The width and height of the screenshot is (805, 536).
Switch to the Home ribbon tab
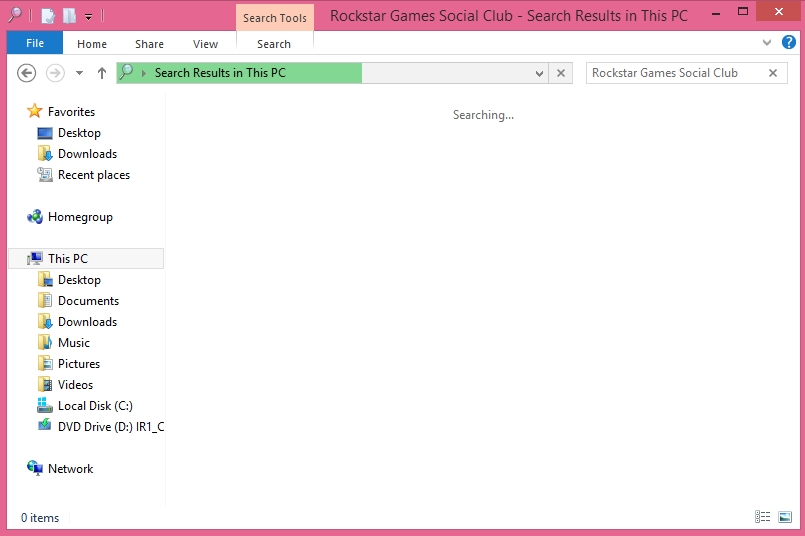coord(92,44)
